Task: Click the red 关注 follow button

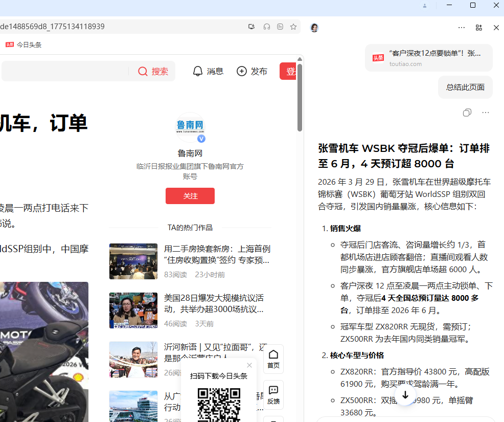Action: click(x=190, y=196)
